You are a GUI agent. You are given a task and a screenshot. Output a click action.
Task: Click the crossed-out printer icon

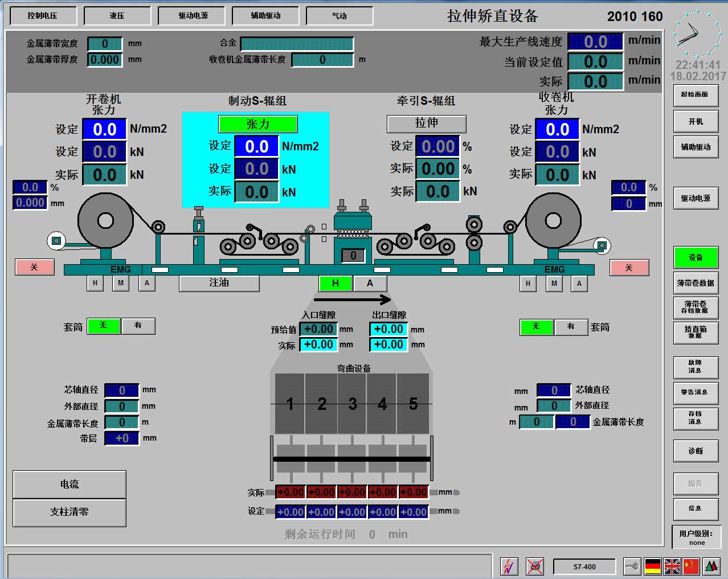pos(534,566)
